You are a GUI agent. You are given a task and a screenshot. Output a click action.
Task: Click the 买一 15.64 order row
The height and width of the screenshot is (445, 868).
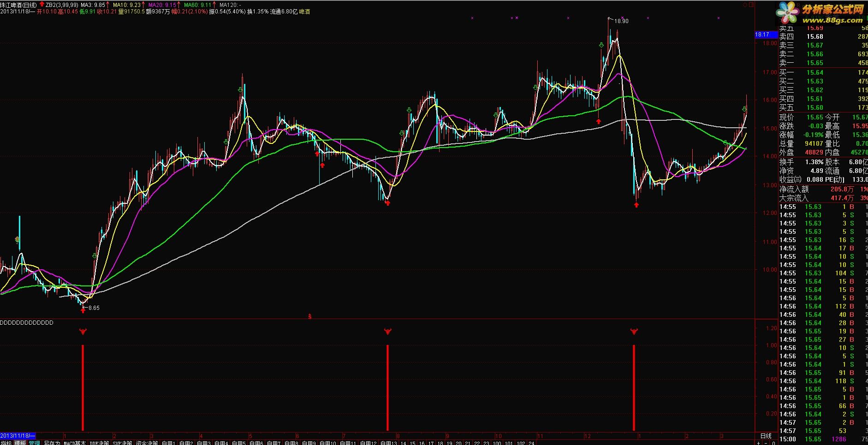(823, 72)
